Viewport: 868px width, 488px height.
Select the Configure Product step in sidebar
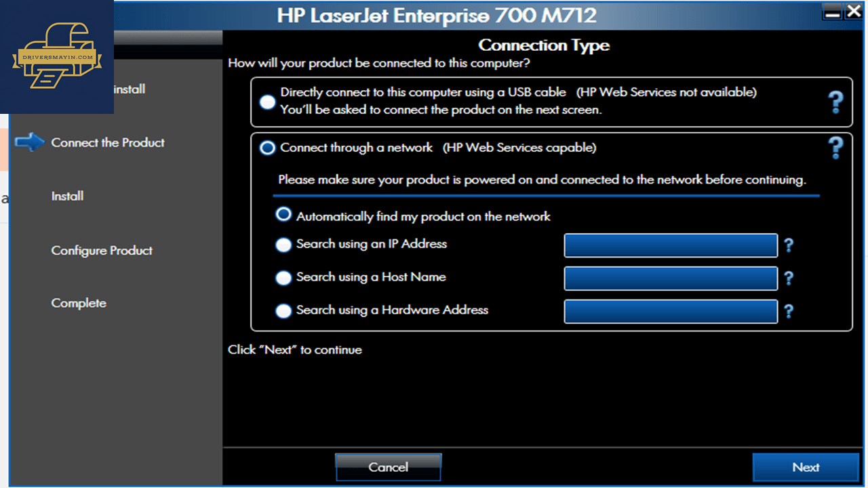coord(102,250)
